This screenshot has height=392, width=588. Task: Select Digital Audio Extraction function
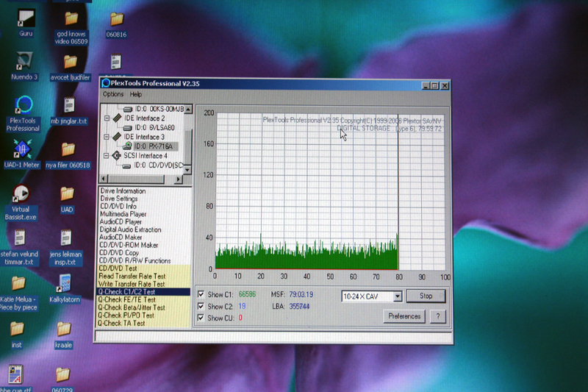click(130, 229)
